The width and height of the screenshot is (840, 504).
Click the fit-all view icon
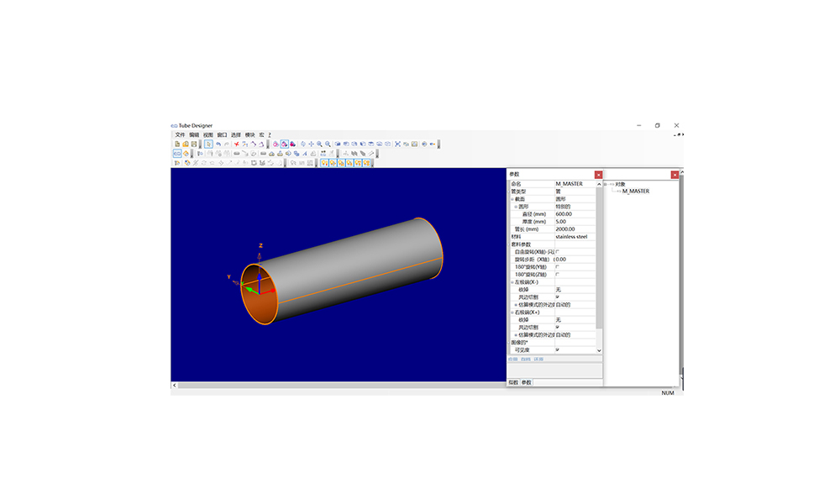click(x=397, y=144)
